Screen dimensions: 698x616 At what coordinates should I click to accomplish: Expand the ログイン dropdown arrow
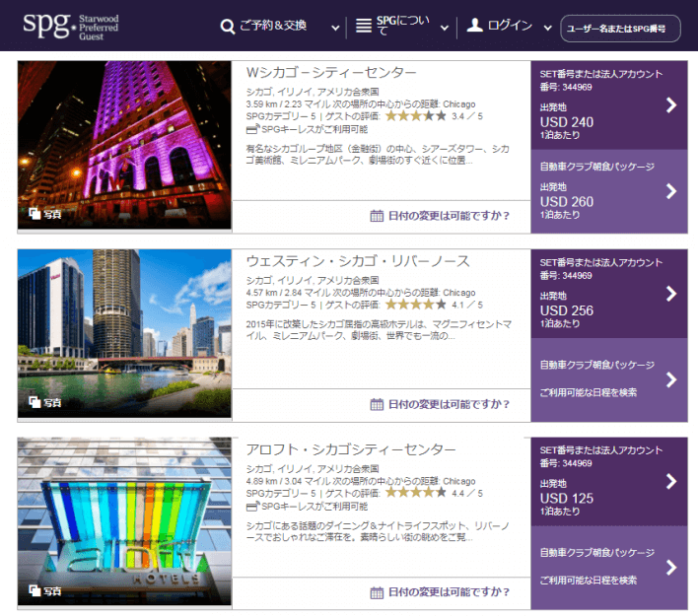(x=545, y=29)
